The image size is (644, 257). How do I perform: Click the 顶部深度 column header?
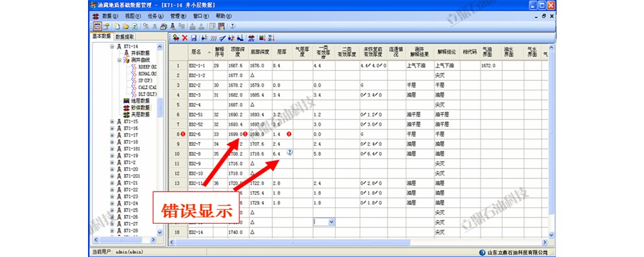pyautogui.click(x=237, y=52)
